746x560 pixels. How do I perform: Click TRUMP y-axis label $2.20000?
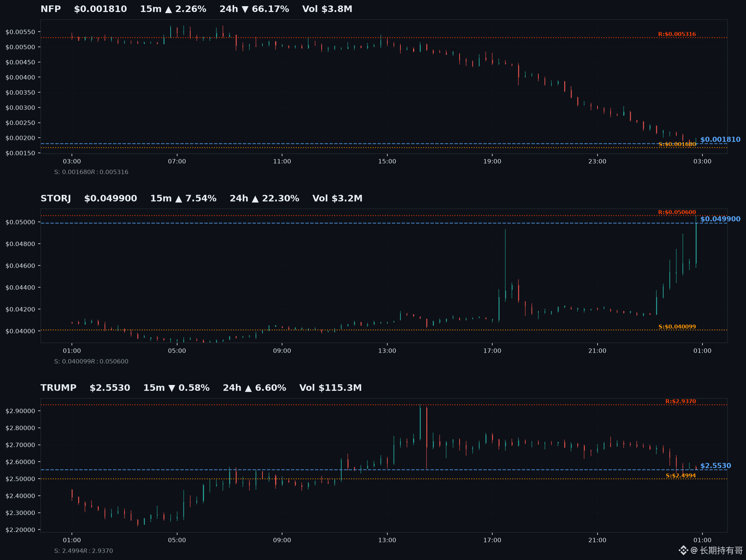[20, 530]
